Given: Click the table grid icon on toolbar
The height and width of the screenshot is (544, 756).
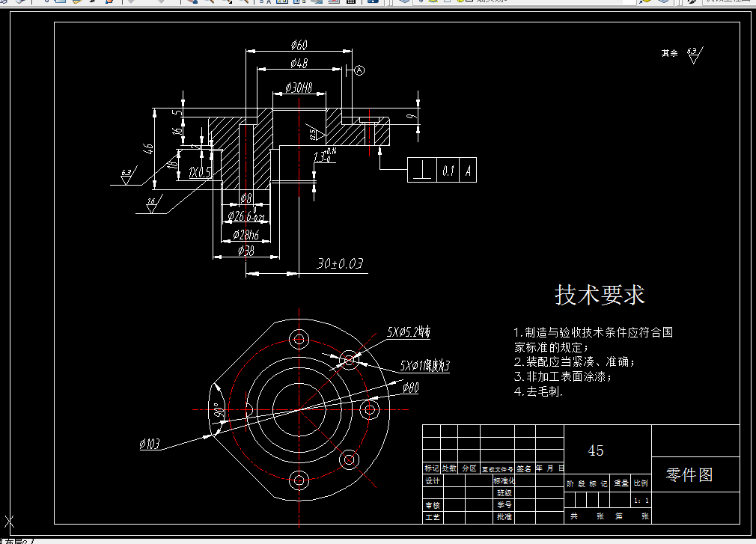Looking at the screenshot, I should click(x=352, y=4).
